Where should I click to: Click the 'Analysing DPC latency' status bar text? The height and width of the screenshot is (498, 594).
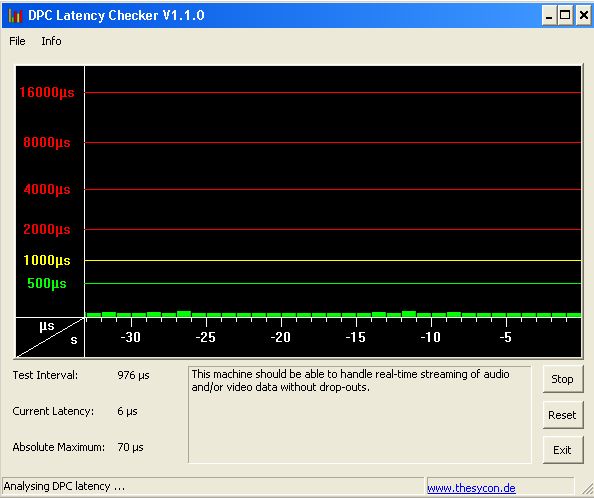(x=64, y=486)
